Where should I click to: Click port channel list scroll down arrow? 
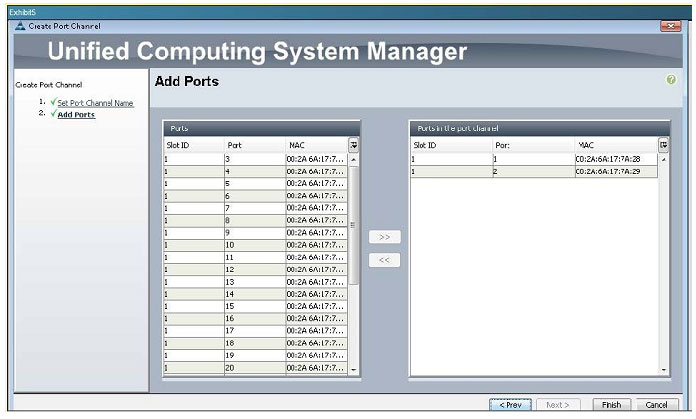pos(664,369)
